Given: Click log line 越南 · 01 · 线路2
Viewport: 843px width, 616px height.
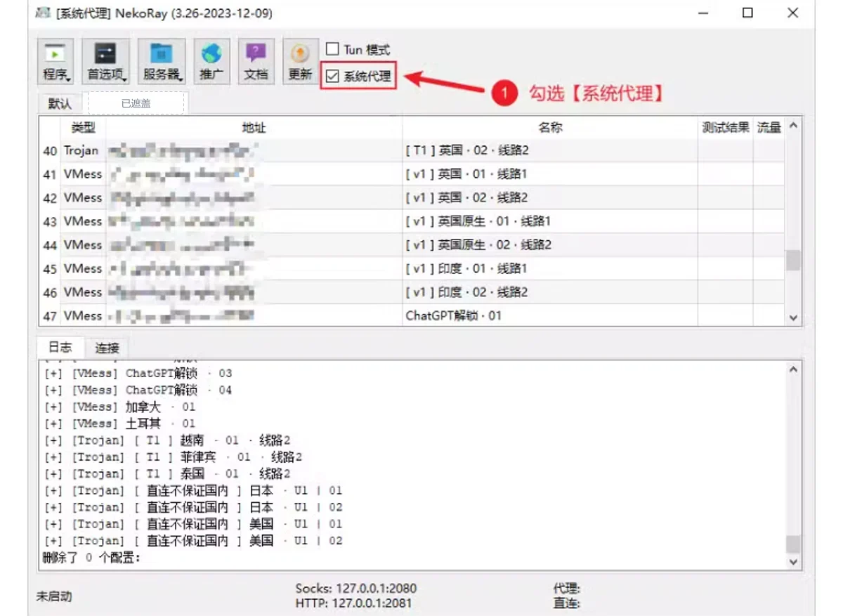Looking at the screenshot, I should [x=167, y=440].
